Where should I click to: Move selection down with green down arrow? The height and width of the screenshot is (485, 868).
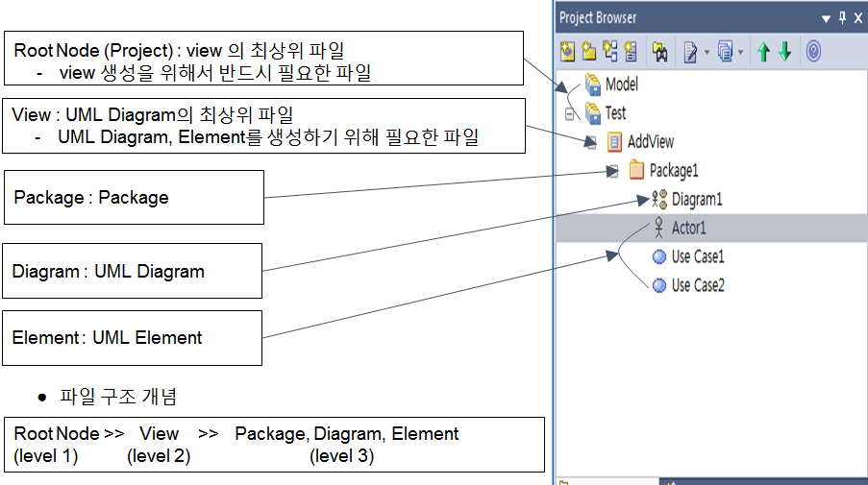pyautogui.click(x=785, y=52)
